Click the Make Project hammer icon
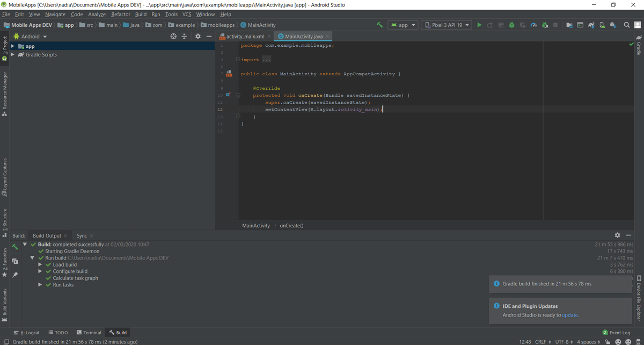The image size is (644, 345). [379, 25]
